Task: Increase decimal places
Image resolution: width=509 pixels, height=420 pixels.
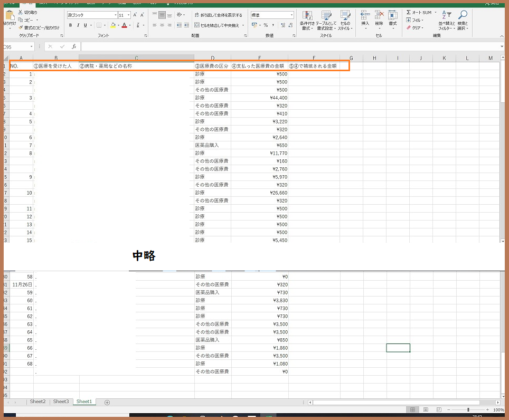Action: [x=283, y=25]
